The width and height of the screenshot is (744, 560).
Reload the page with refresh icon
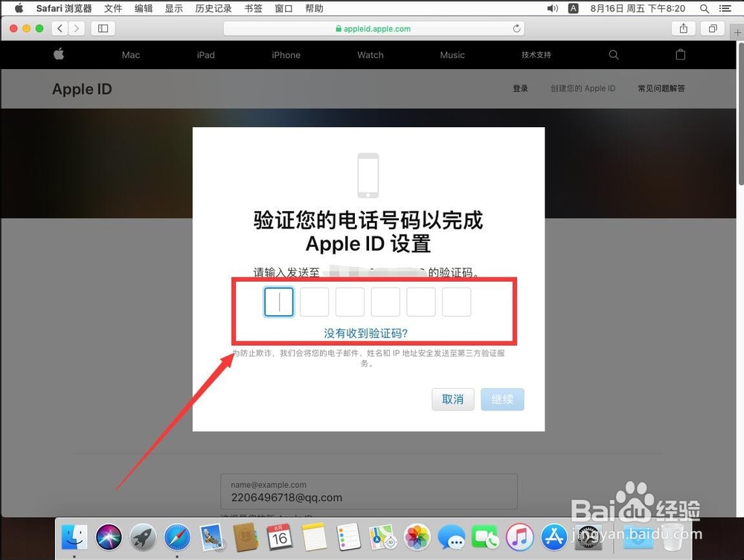pyautogui.click(x=516, y=28)
